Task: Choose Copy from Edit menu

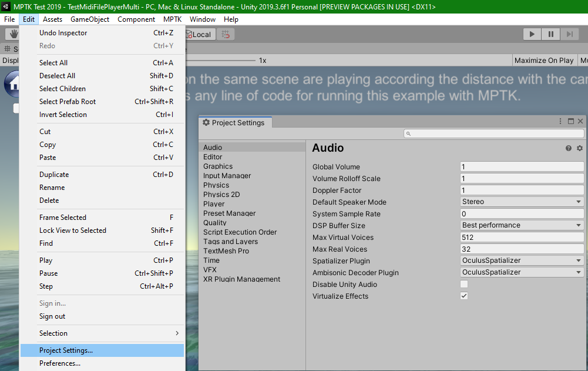Action: (102, 145)
